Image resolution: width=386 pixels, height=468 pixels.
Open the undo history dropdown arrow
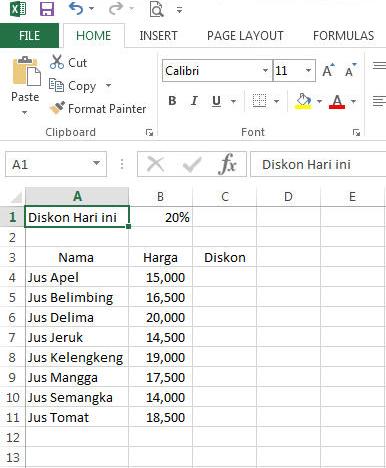tap(91, 9)
